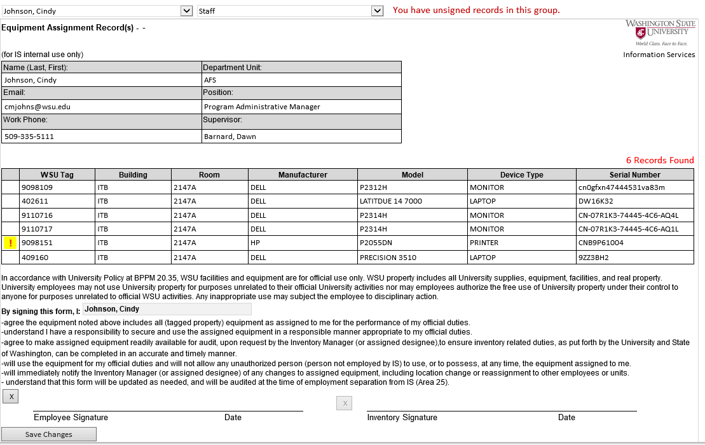
Task: Click the yellow warning icon on row 9098151
Action: click(x=10, y=243)
